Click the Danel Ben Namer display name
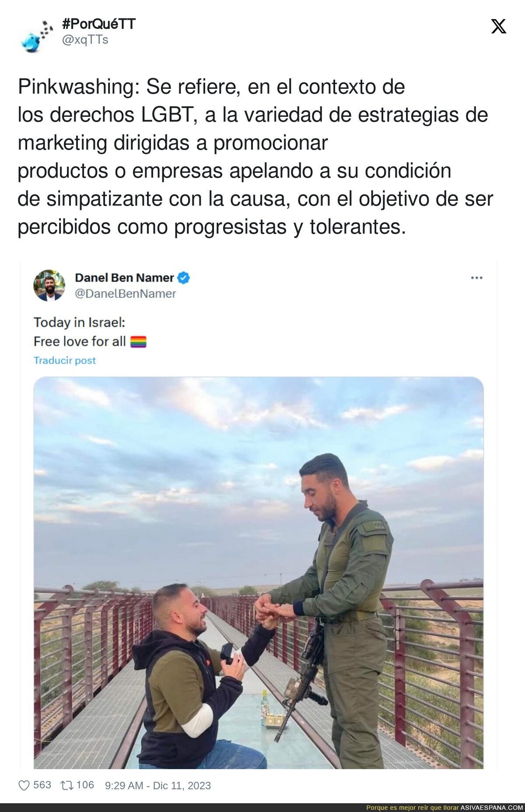 pyautogui.click(x=124, y=278)
